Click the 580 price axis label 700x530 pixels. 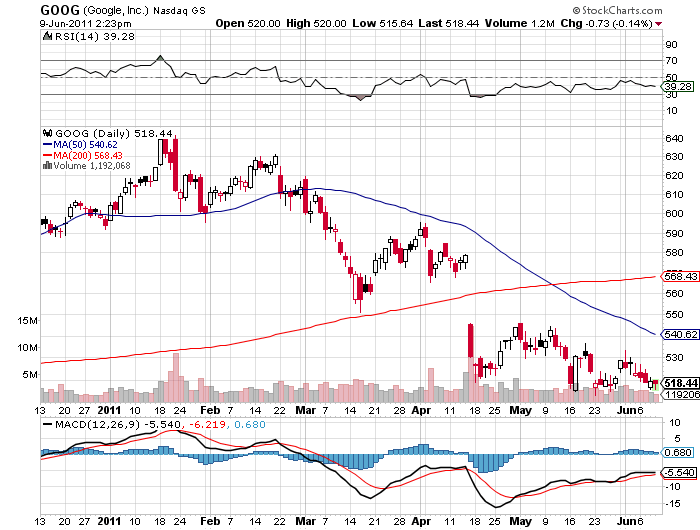tap(674, 253)
